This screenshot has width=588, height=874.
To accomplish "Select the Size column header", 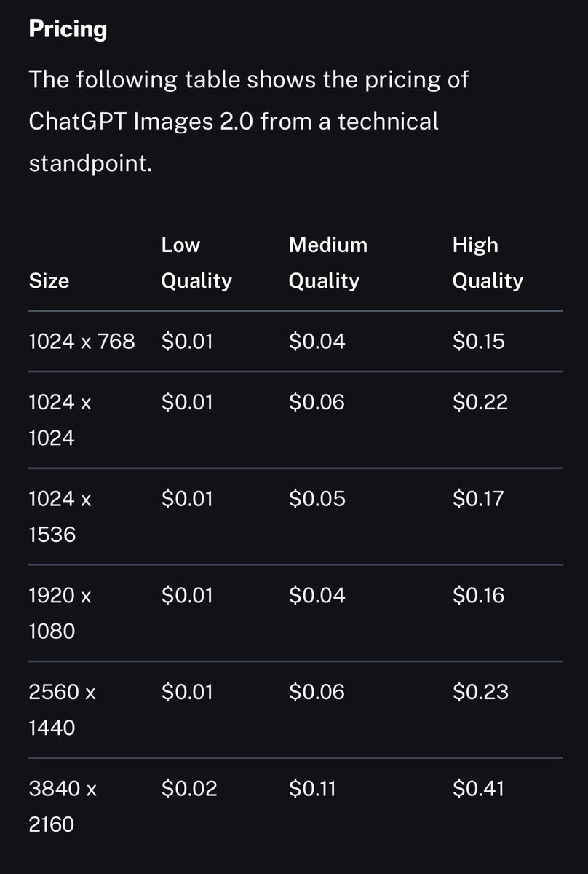I will tap(49, 280).
